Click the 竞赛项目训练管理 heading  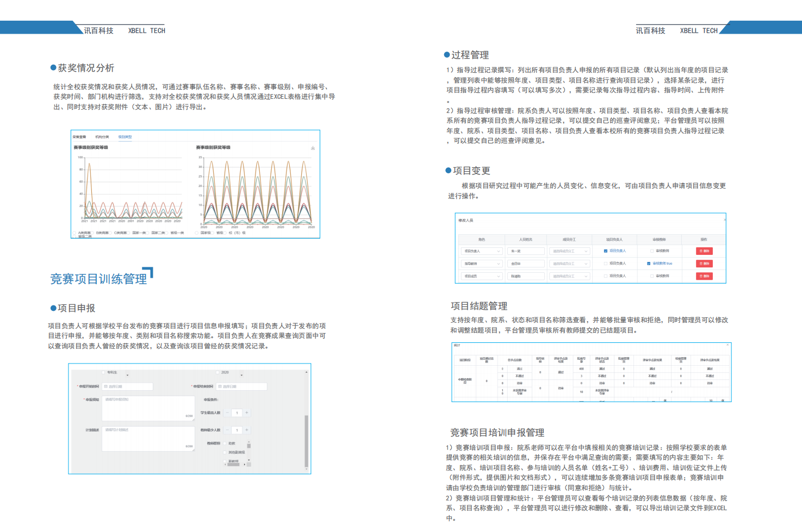[98, 279]
